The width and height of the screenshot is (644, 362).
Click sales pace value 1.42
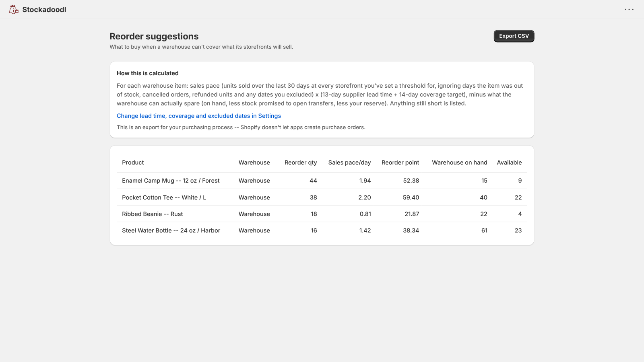point(365,230)
